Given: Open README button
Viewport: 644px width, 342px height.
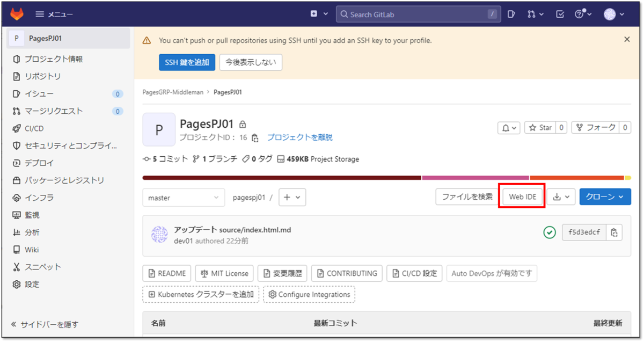Looking at the screenshot, I should tap(167, 273).
